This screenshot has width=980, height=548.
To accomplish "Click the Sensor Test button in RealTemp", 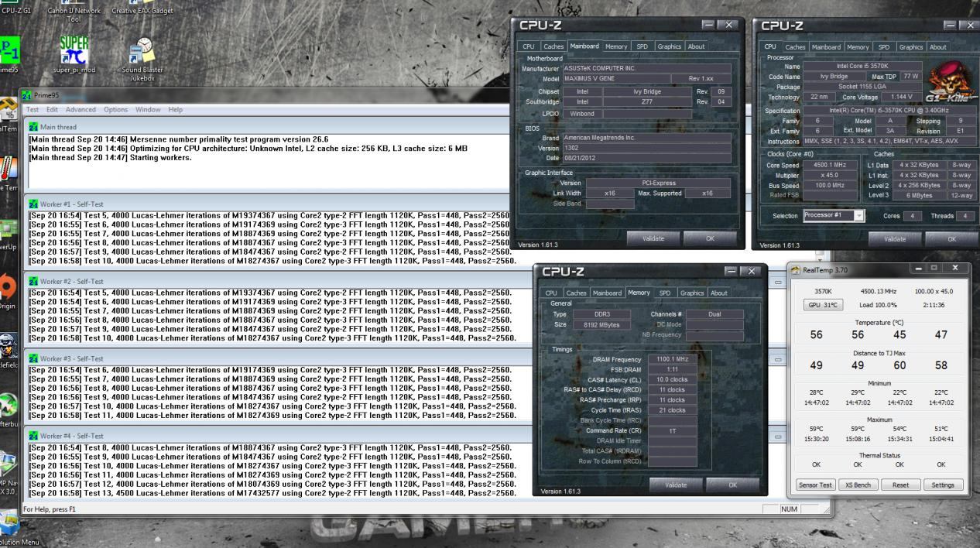I will [x=816, y=485].
